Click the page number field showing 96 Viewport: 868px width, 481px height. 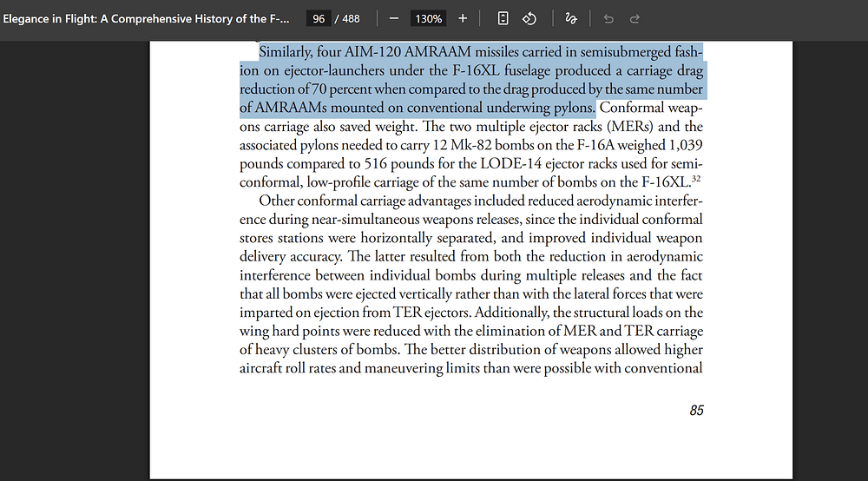click(x=319, y=19)
